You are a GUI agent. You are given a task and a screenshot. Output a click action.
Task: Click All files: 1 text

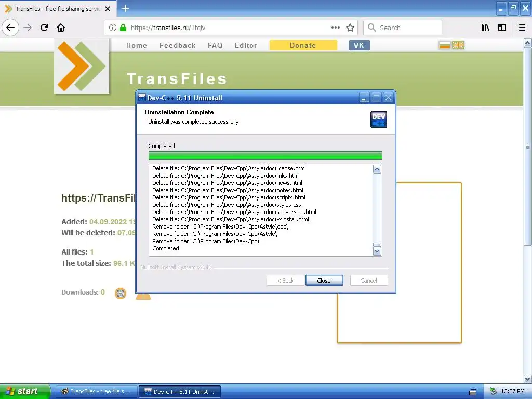[x=77, y=252]
